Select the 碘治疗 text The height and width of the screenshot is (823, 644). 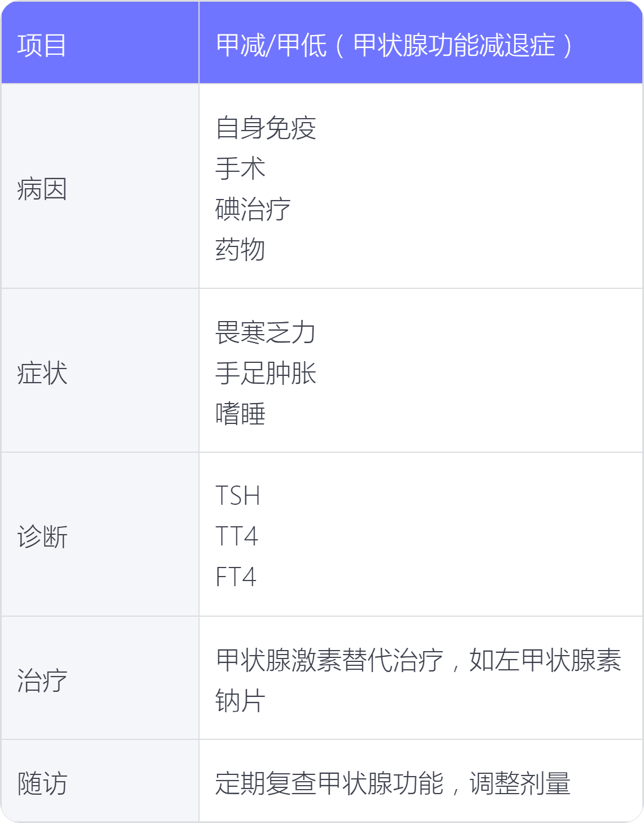click(x=253, y=209)
